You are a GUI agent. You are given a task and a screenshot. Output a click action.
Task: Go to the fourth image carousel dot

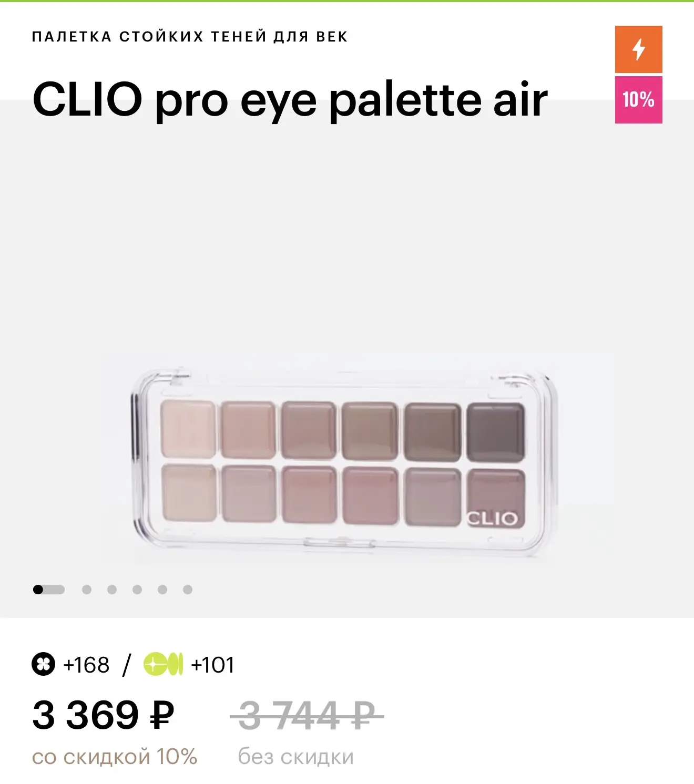pos(137,590)
